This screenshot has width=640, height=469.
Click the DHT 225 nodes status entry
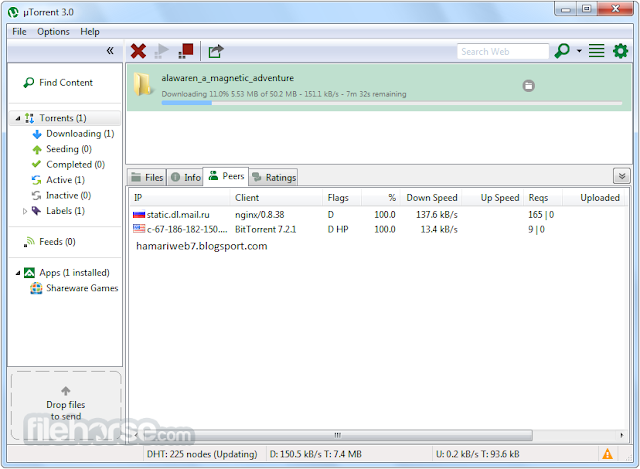pos(202,454)
